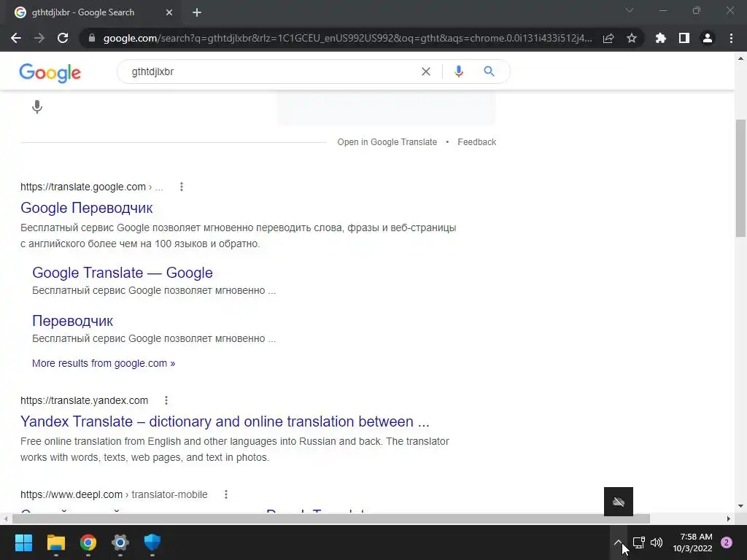
Task: Open options for the translate.yandex.com result
Action: coord(166,400)
